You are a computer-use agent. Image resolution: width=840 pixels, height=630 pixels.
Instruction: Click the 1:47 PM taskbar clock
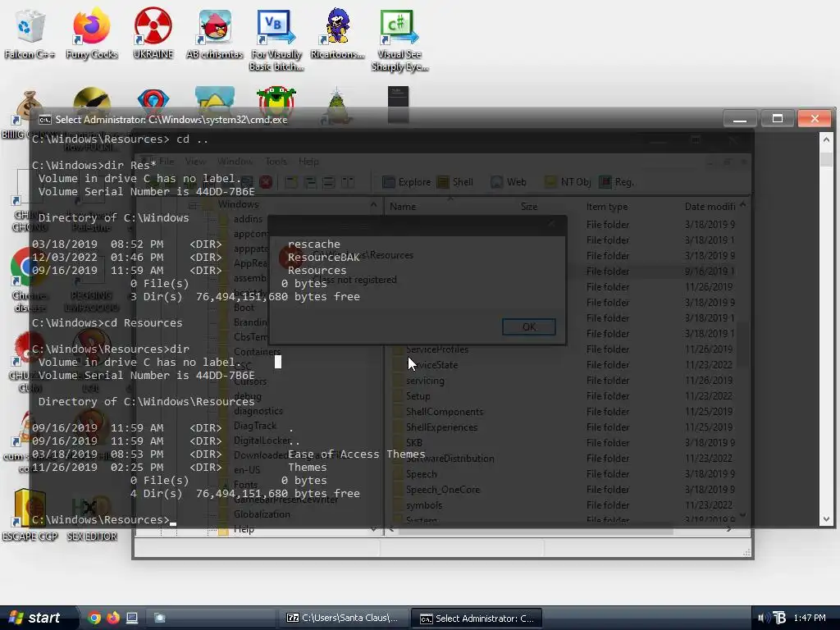[x=810, y=618]
